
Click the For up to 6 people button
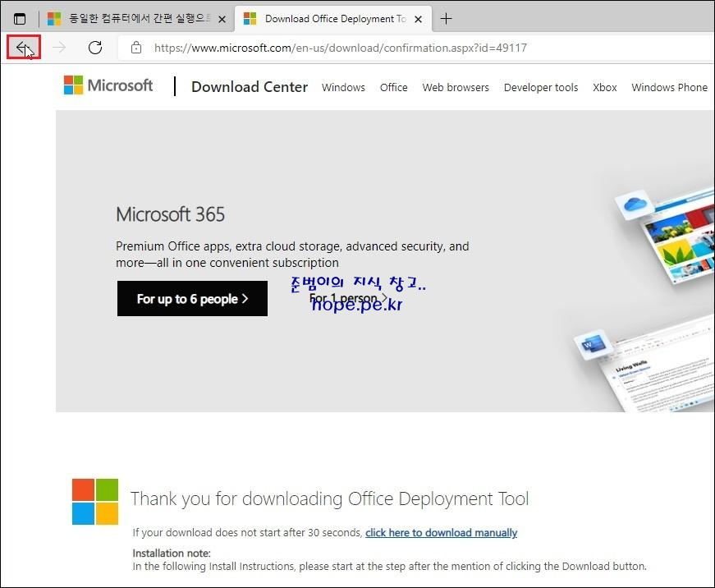[x=192, y=298]
